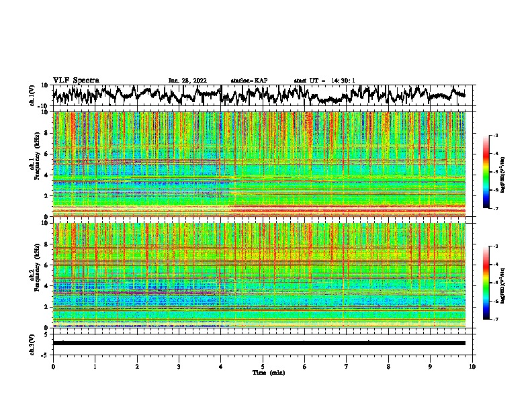Click the "ch.1(V)" waveform axis label
The height and width of the screenshot is (411, 532).
[32, 95]
